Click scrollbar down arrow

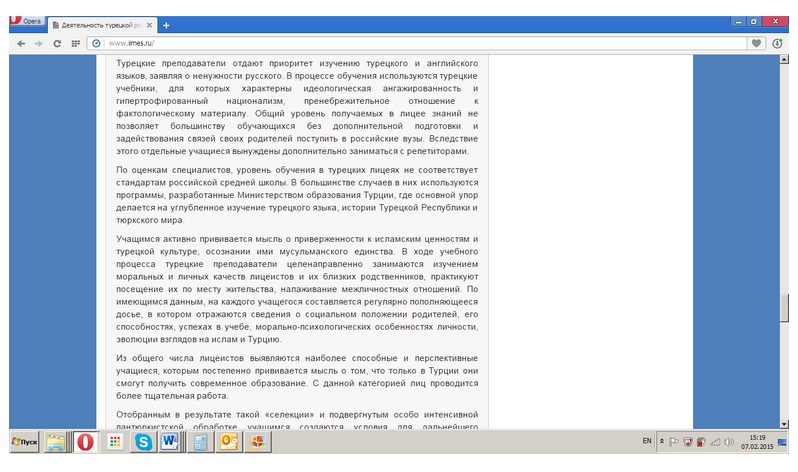(x=784, y=424)
